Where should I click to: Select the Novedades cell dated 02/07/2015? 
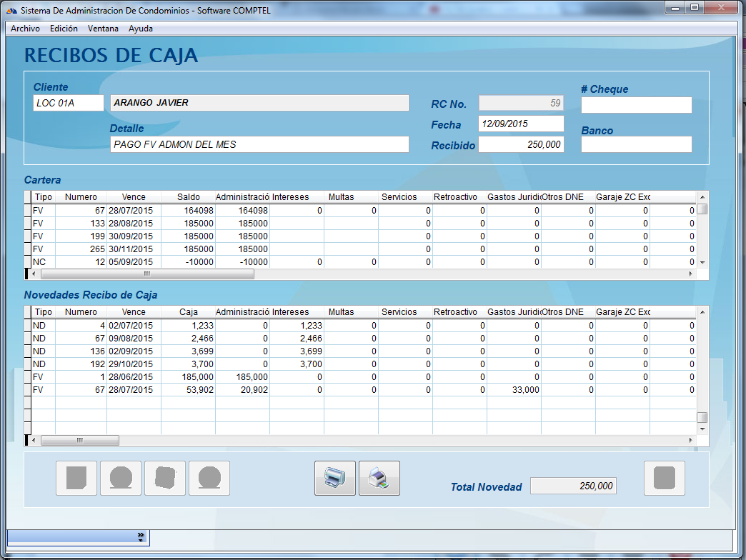pyautogui.click(x=134, y=326)
